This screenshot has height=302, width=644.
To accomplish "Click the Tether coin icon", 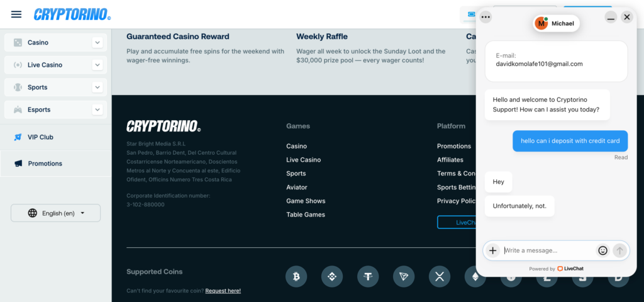I will 368,277.
